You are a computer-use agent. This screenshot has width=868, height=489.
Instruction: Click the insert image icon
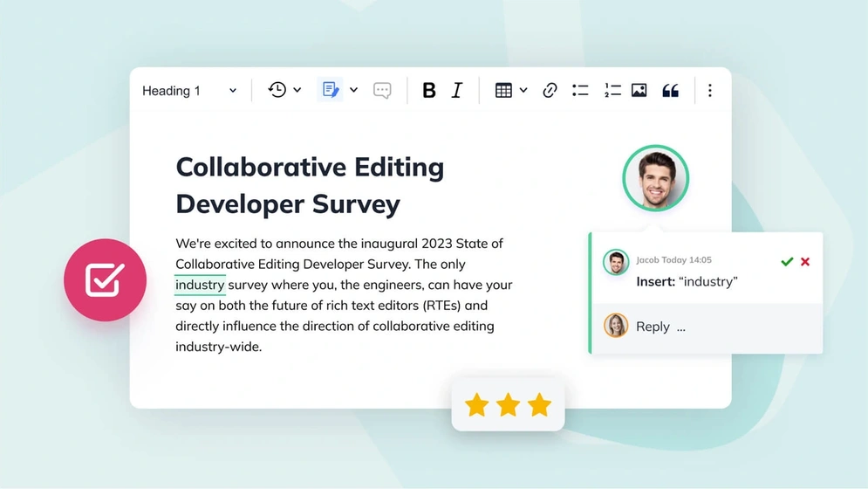[639, 90]
